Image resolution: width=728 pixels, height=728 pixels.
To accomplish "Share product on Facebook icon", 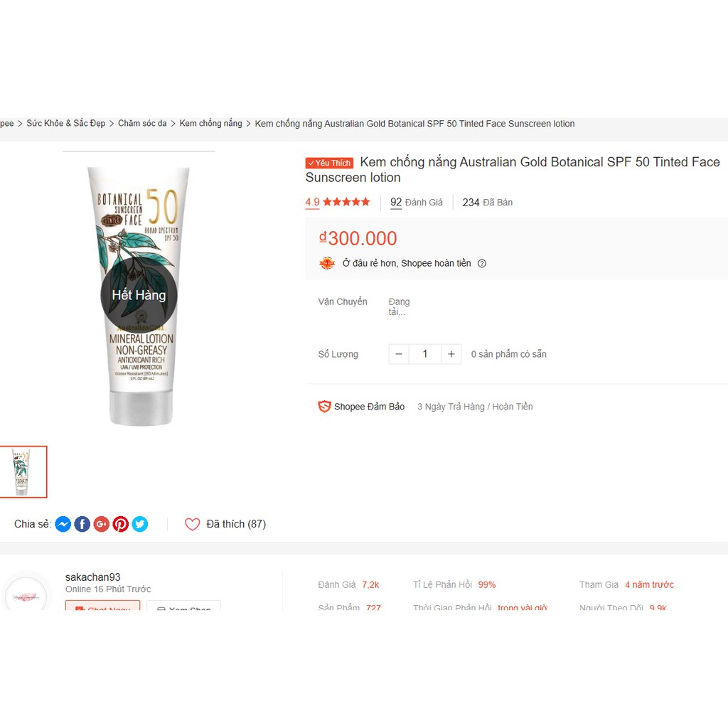I will tap(82, 524).
